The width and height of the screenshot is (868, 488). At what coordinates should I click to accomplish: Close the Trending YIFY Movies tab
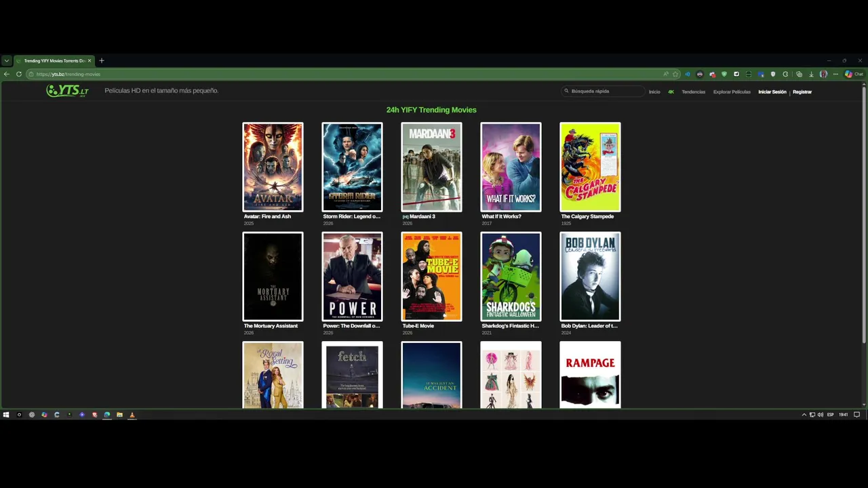click(x=90, y=61)
